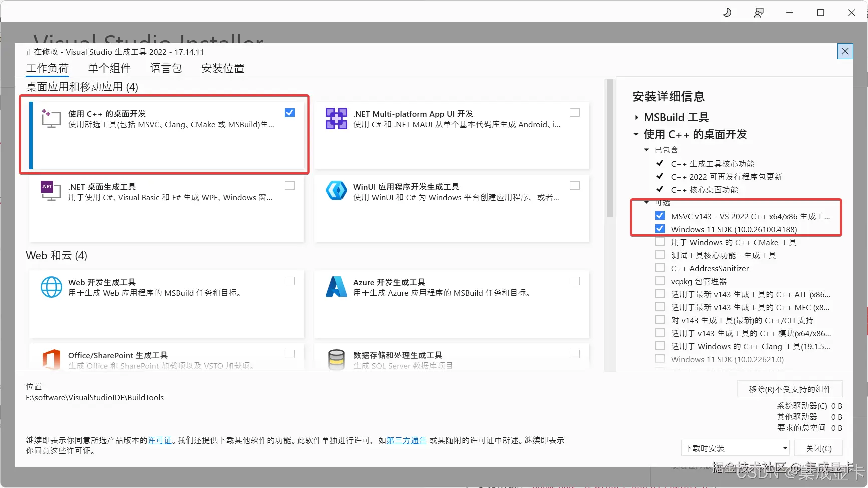This screenshot has height=488, width=868.
Task: Enable the vcpkg 包管理器 option
Action: tap(660, 281)
